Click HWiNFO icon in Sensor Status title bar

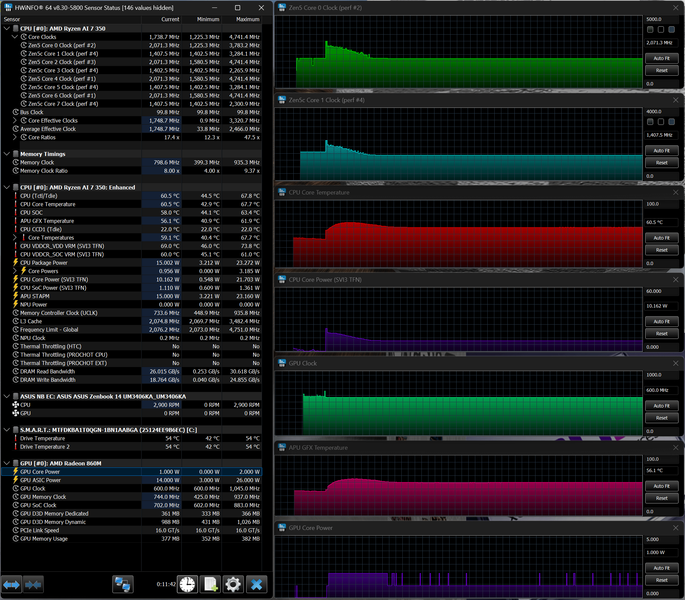[x=8, y=7]
